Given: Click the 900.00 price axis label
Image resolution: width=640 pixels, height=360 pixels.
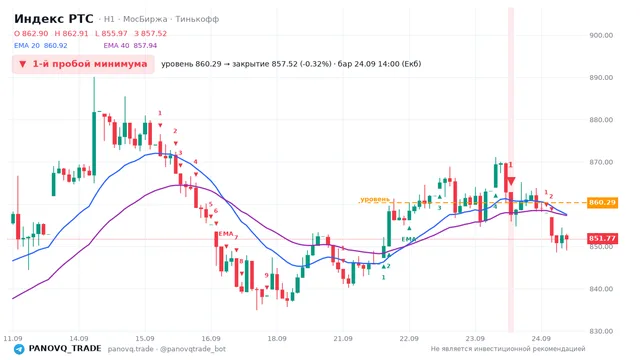Looking at the screenshot, I should 601,36.
